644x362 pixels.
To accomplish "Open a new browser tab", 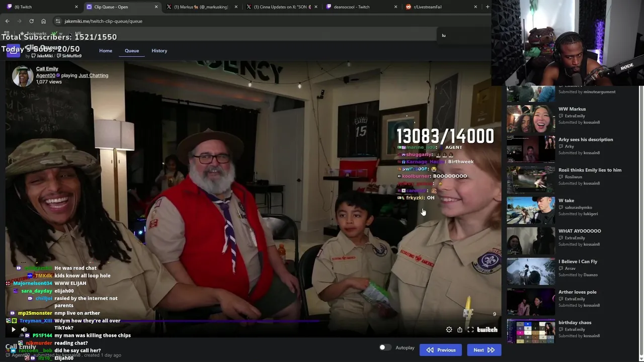I will click(x=487, y=7).
